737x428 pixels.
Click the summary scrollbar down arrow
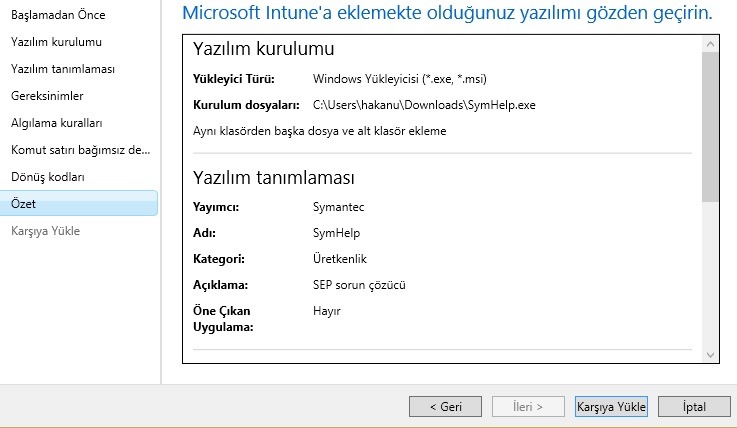[710, 355]
